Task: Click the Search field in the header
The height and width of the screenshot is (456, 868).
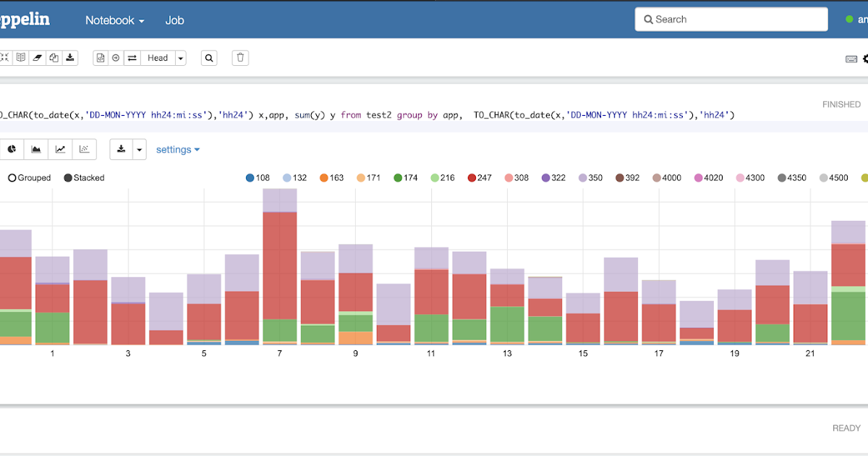Action: coord(731,19)
